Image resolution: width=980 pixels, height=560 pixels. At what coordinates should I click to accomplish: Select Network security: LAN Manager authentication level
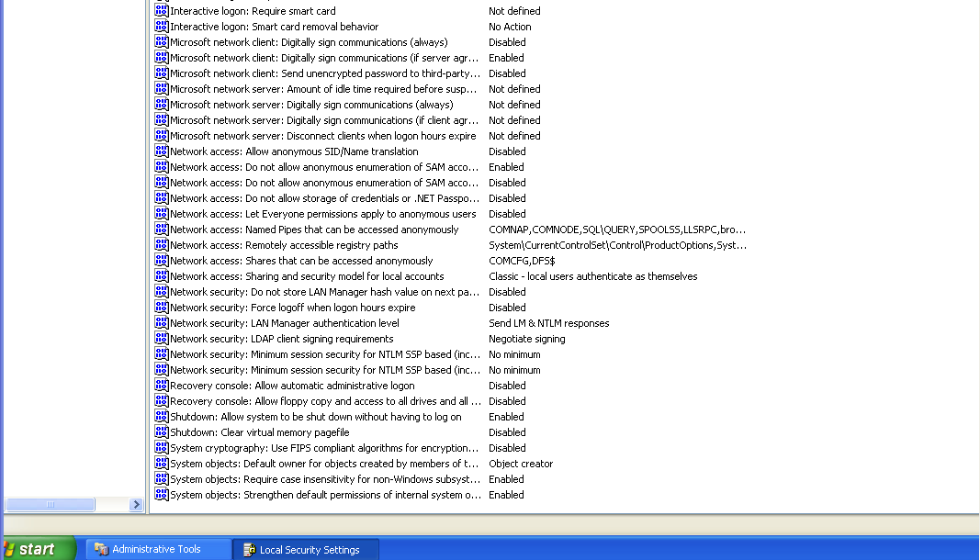[285, 323]
